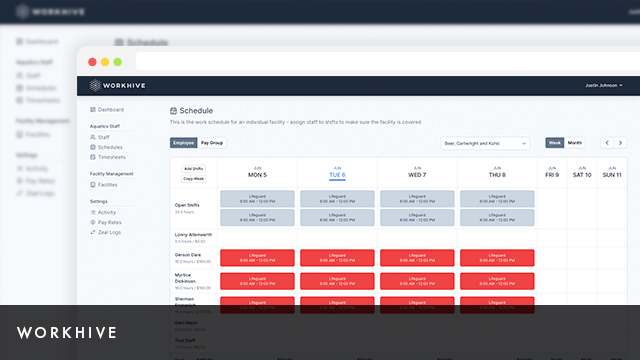Image resolution: width=640 pixels, height=360 pixels.
Task: Click the yellow minimize window dot
Action: pos(105,62)
